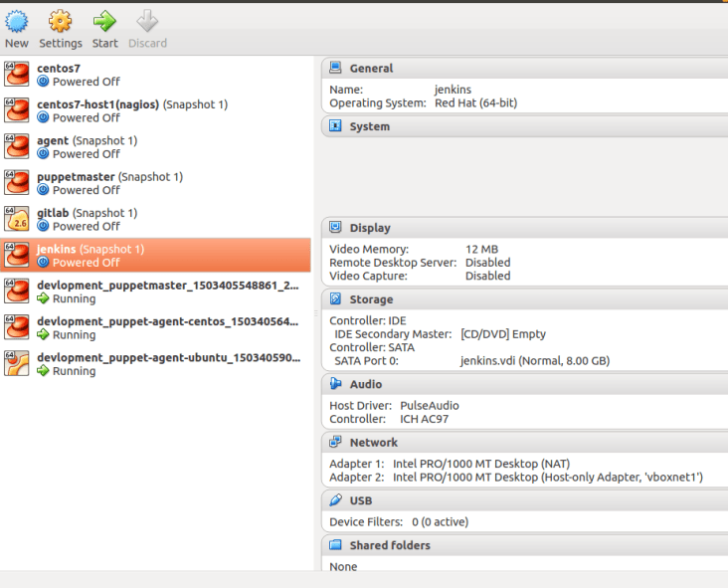Click the USB section plug icon
Screen dimensions: 728x588
(x=335, y=500)
